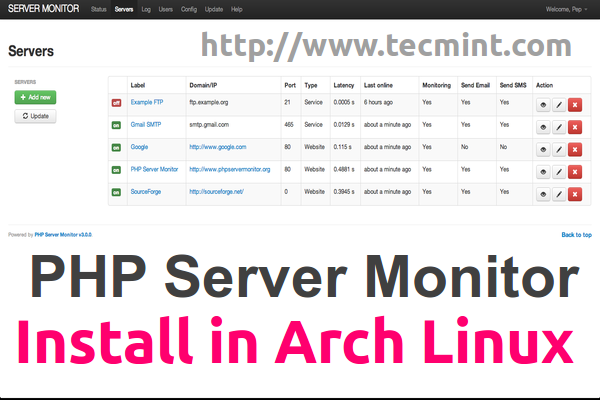Screen dimensions: 600x400
Task: Open the Update menu in navbar
Action: click(214, 9)
